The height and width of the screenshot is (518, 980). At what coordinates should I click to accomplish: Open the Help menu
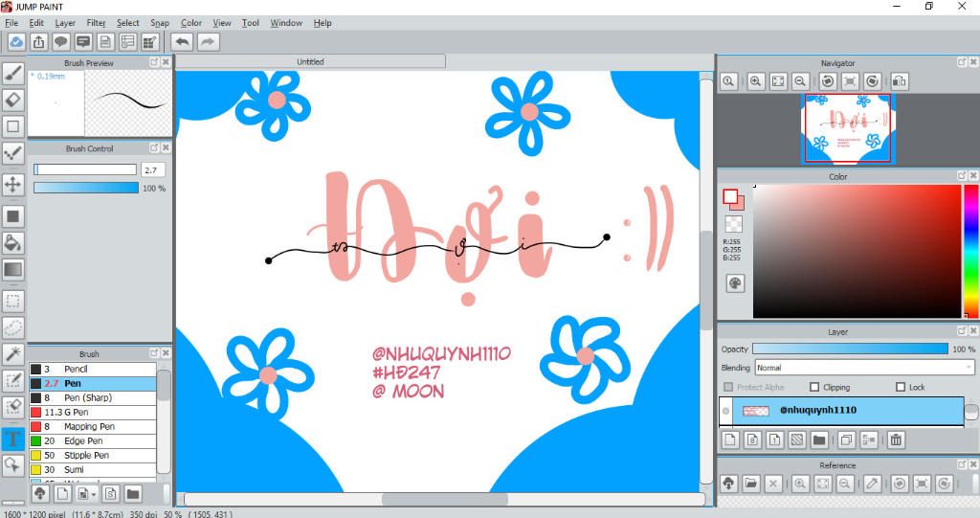(x=323, y=23)
